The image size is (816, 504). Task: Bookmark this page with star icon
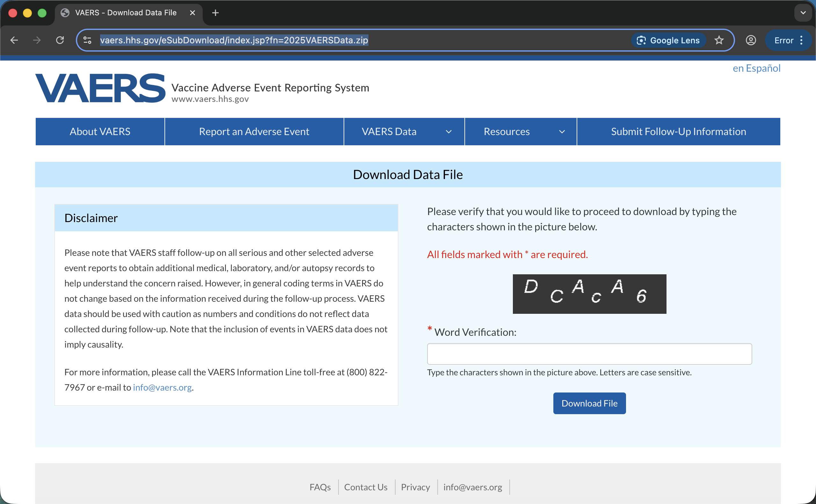point(719,40)
